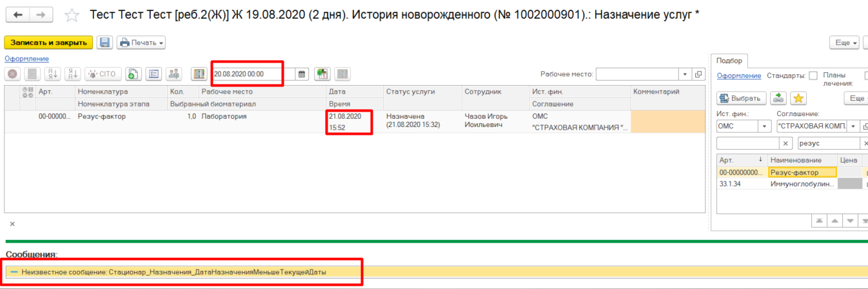Click the floppy disk save icon
This screenshot has width=868, height=289.
tap(105, 43)
